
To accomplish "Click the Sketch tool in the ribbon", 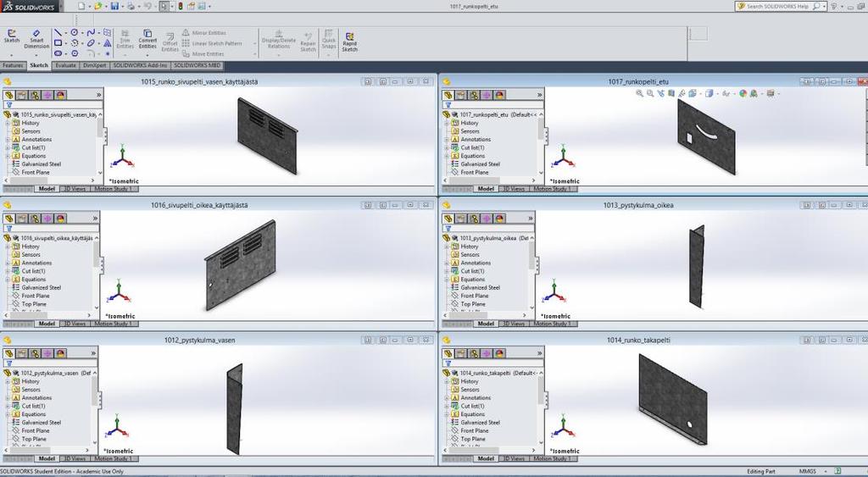I will (x=12, y=36).
